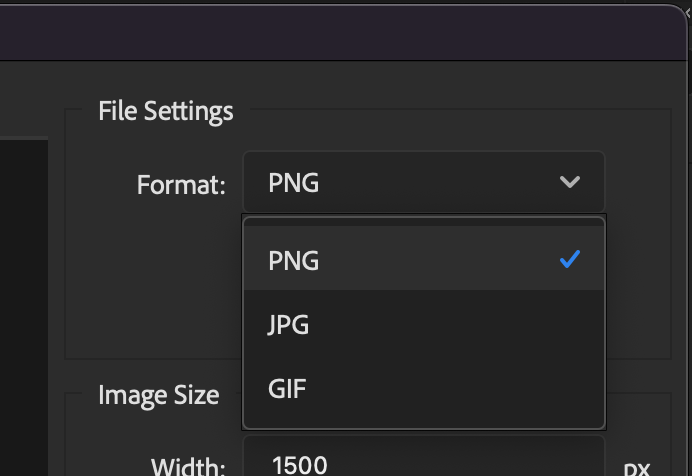Click the thin strip above PNG in list
Viewport: 692px width, 476px height.
tap(424, 222)
